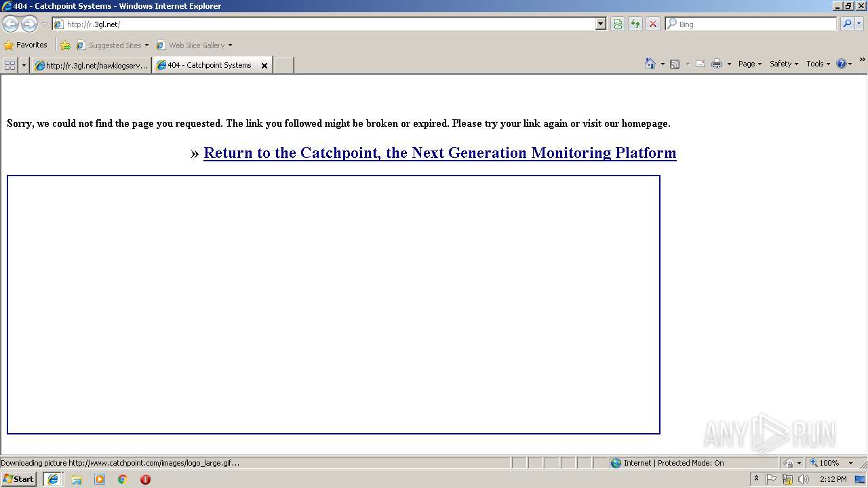The image size is (868, 488).
Task: Open the Tools menu
Action: pyautogui.click(x=818, y=64)
